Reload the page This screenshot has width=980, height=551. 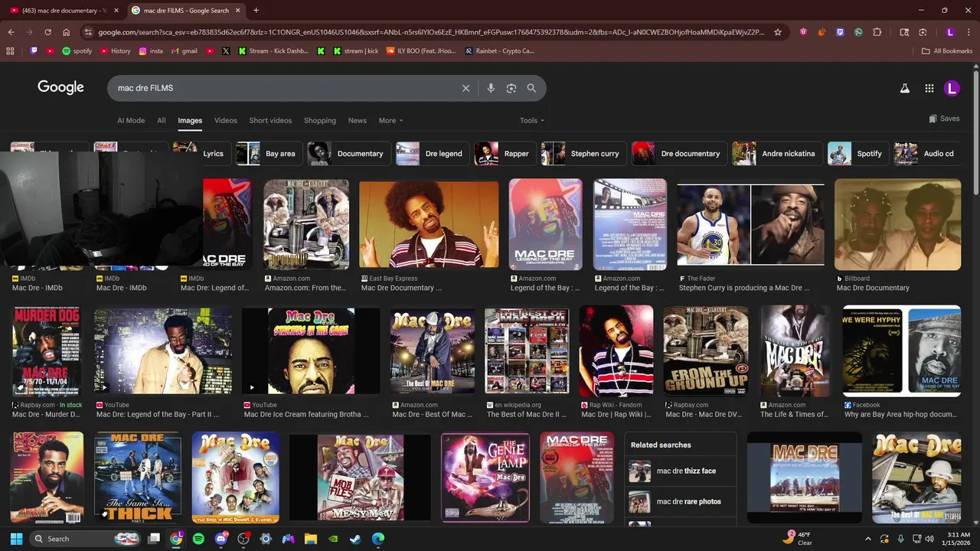[x=47, y=32]
